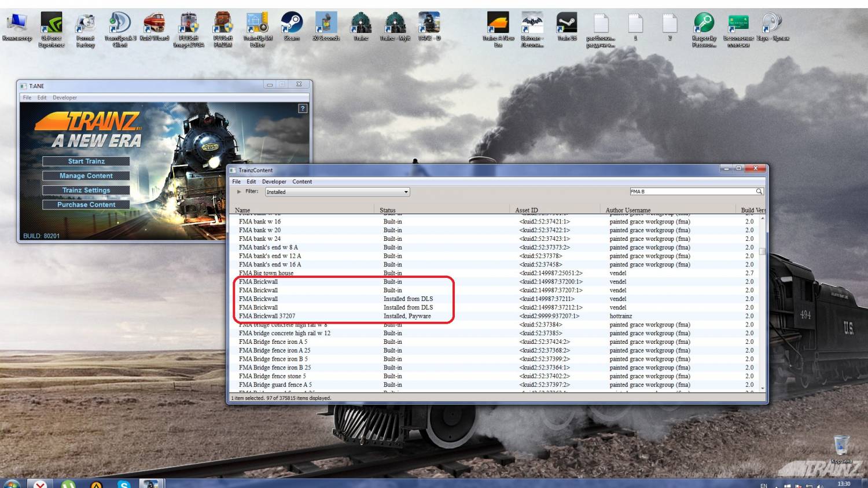Image resolution: width=868 pixels, height=488 pixels.
Task: Click the hottrainz author name
Action: (621, 316)
